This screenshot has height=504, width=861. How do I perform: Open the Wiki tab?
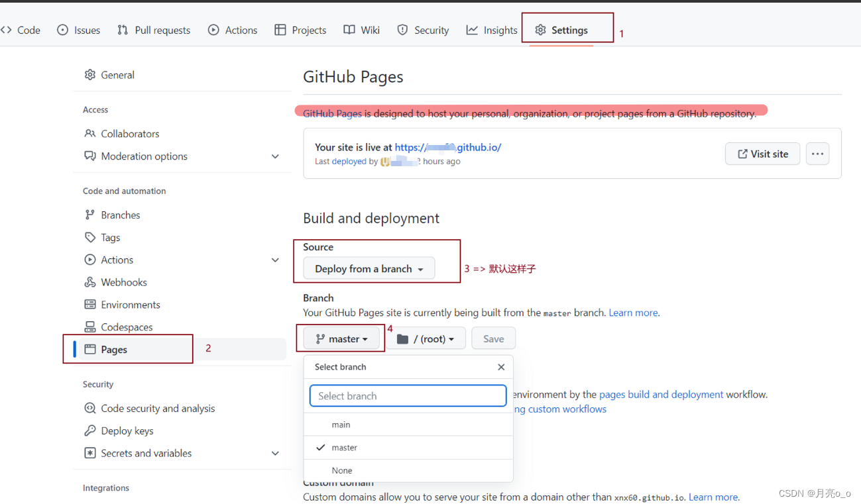tap(362, 30)
